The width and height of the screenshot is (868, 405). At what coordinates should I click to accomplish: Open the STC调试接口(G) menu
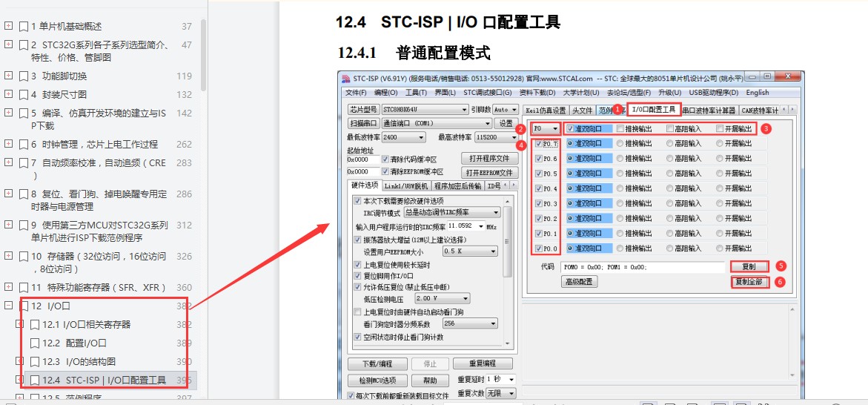487,93
